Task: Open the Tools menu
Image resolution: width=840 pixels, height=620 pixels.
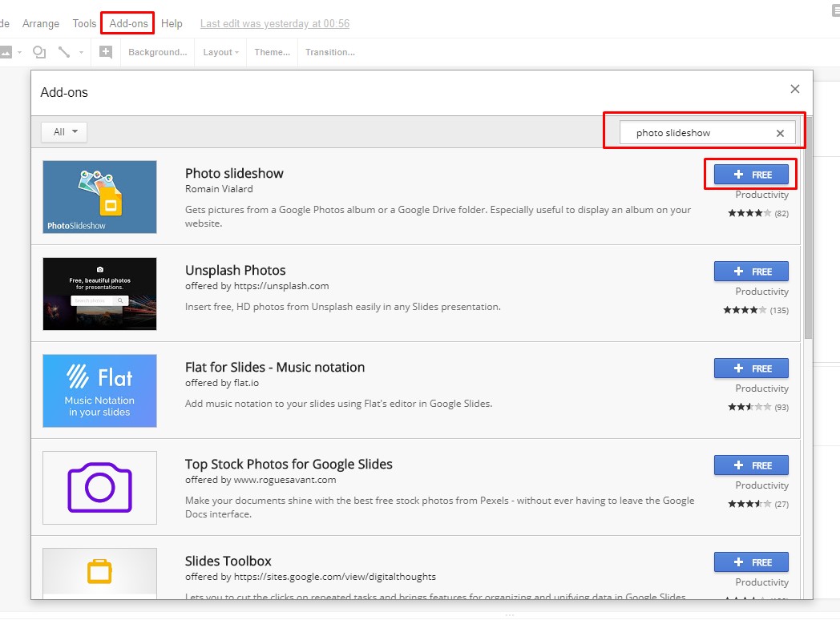Action: 84,23
